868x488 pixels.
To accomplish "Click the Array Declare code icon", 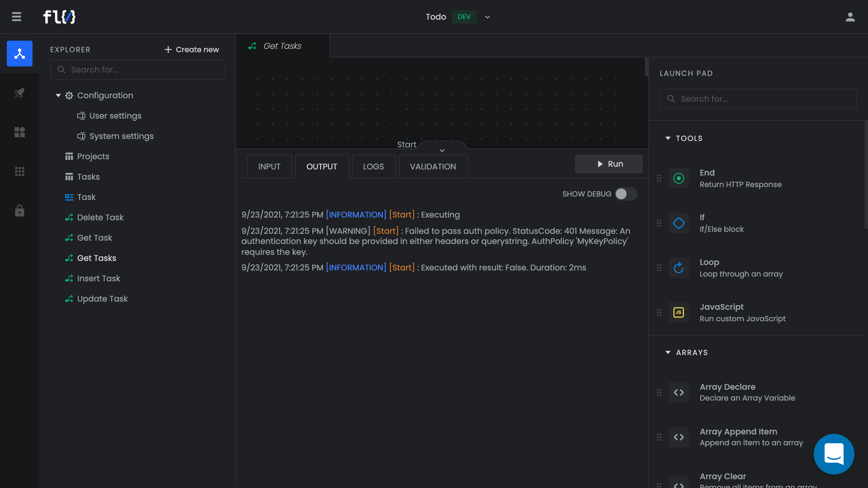I will (x=678, y=392).
